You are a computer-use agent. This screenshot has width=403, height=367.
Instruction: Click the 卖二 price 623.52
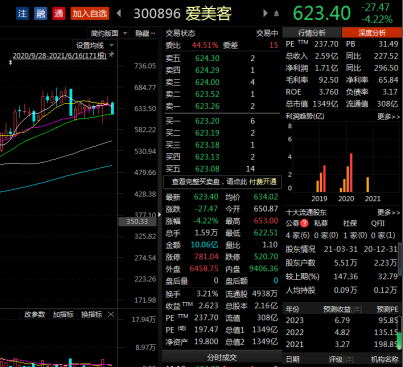tap(207, 94)
